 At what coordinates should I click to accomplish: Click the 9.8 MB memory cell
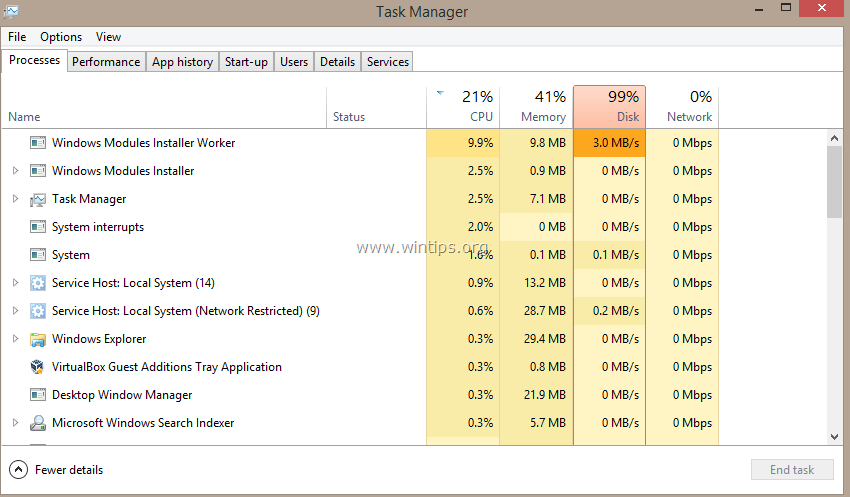tap(536, 143)
